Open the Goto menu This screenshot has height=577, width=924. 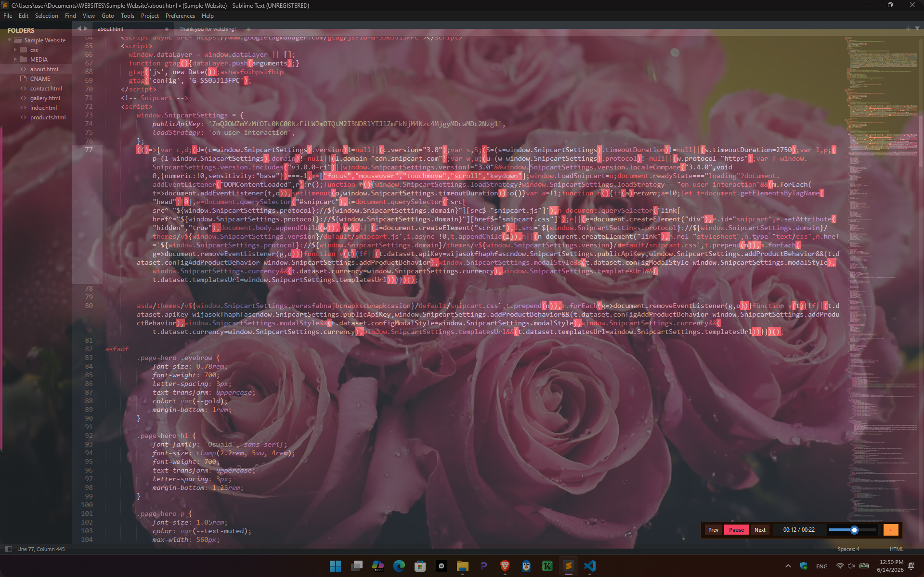(107, 16)
